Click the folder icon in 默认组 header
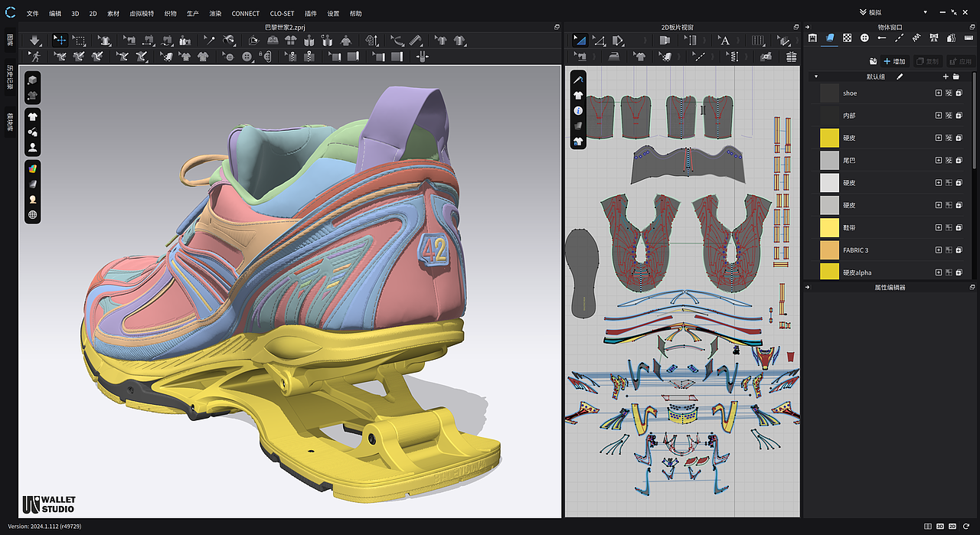This screenshot has height=535, width=980. coord(956,77)
